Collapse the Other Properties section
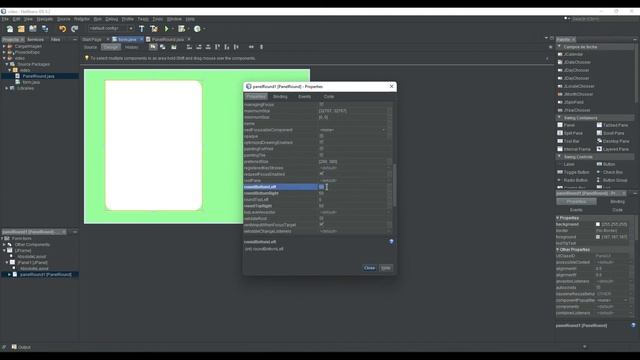 click(x=558, y=249)
